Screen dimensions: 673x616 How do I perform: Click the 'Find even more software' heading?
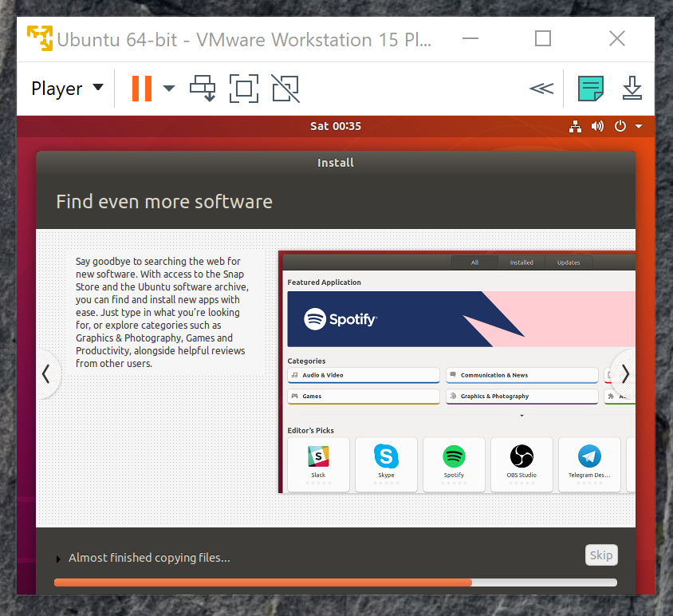tap(164, 201)
